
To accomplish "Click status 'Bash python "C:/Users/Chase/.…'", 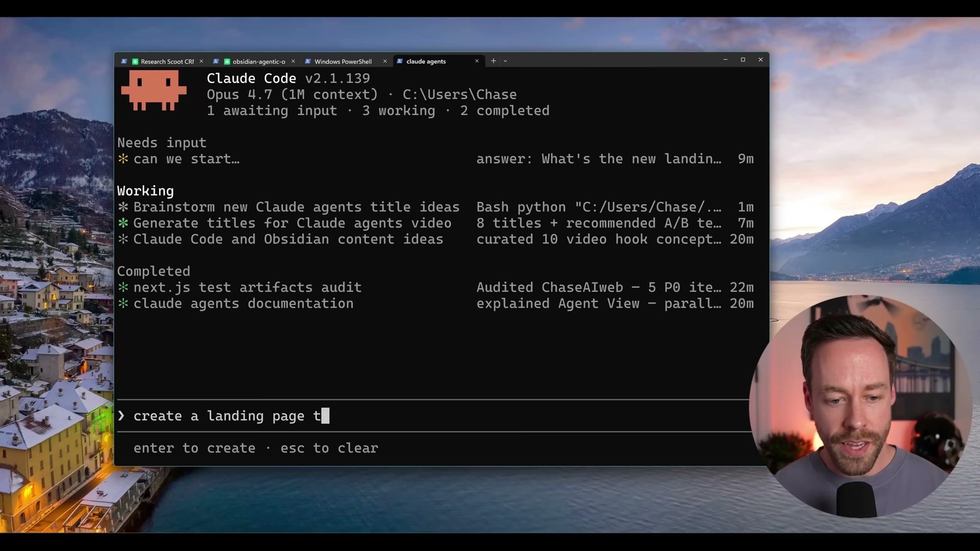I will (x=599, y=207).
